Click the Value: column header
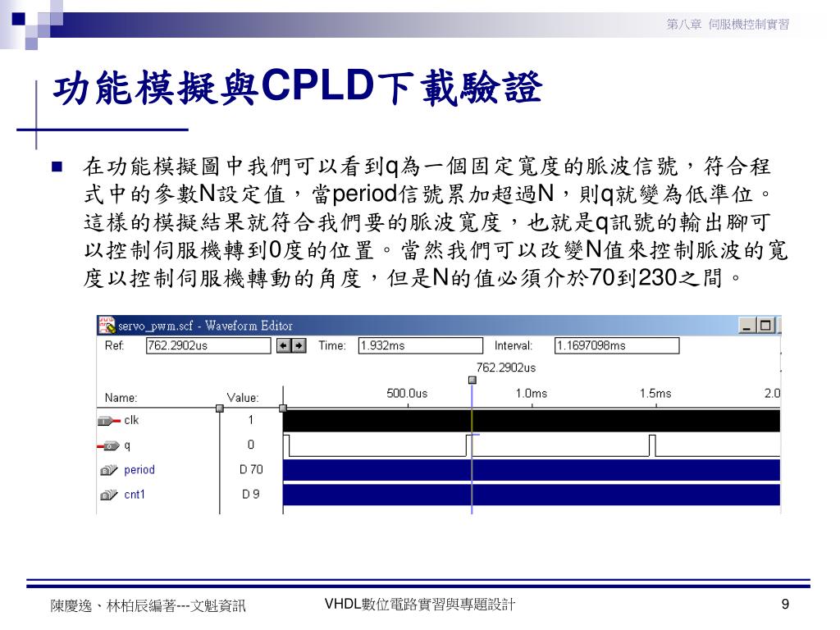Screen dimensions: 840x630 coord(243,398)
